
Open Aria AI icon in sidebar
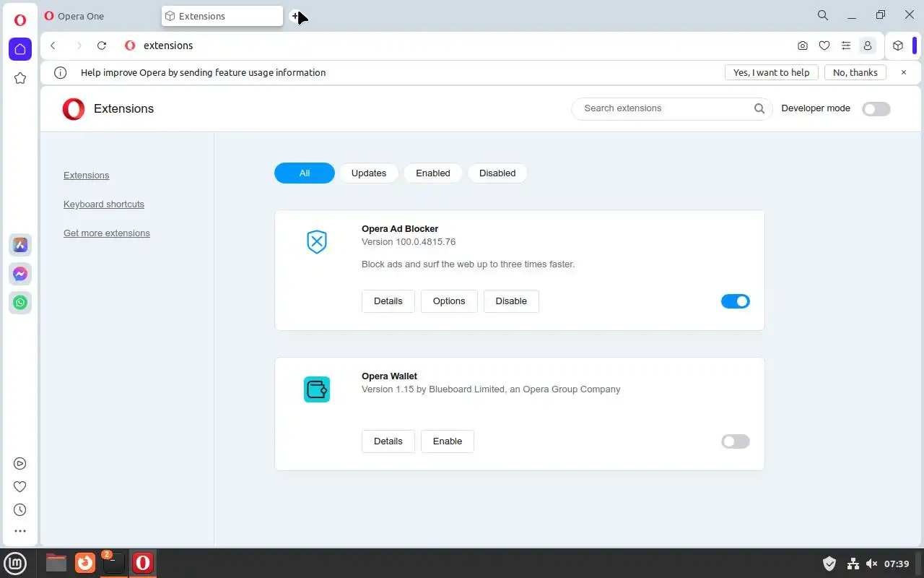[x=20, y=245]
